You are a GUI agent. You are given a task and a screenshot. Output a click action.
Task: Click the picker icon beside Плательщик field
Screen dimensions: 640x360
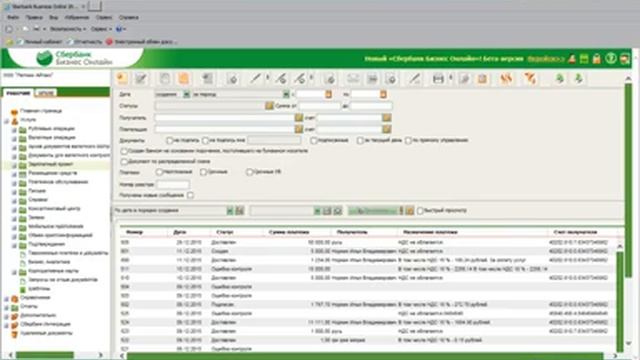pos(299,129)
